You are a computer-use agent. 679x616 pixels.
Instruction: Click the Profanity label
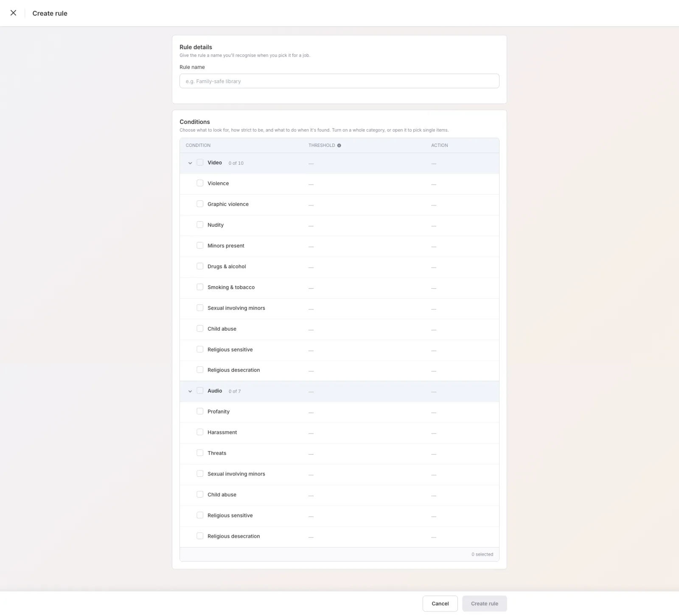click(219, 412)
